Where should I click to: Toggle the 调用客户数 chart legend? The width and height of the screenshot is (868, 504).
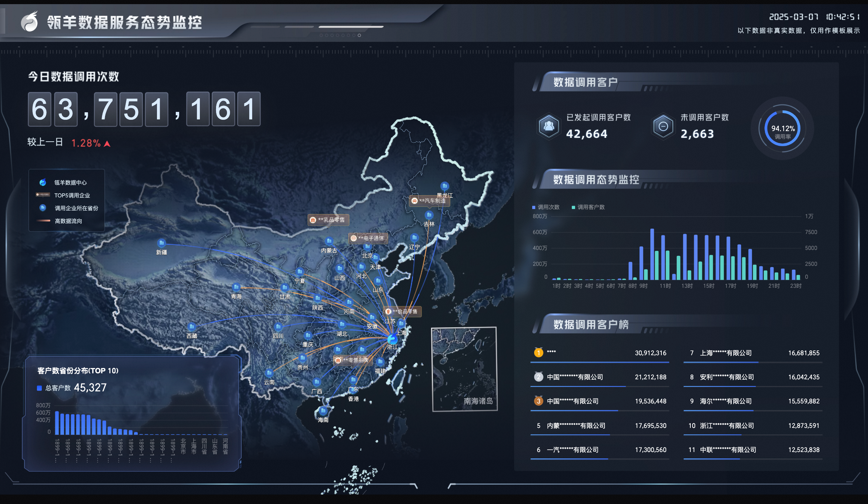(588, 207)
